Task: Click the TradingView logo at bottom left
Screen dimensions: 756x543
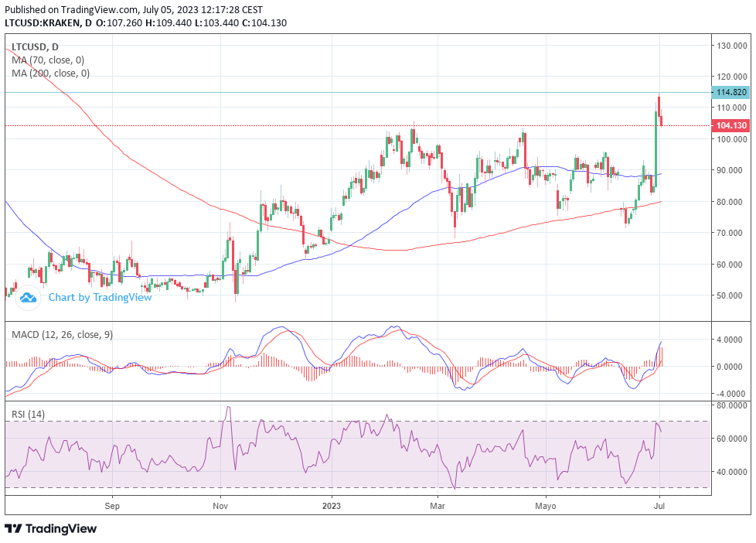Action: [x=50, y=528]
